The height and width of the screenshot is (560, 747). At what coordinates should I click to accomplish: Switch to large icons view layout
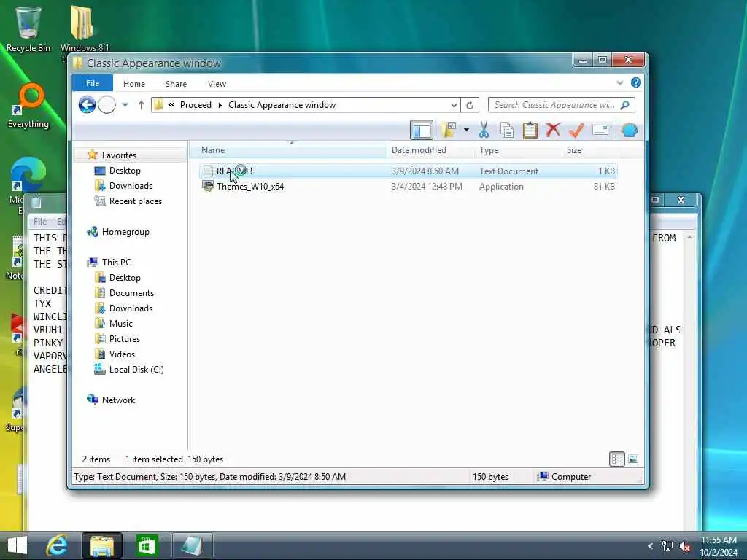633,459
